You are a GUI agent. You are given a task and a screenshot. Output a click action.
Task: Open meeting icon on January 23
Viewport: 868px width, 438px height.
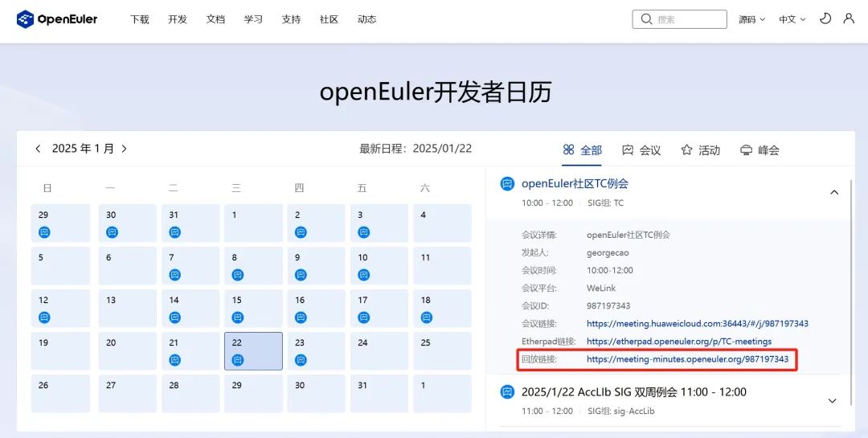(301, 360)
